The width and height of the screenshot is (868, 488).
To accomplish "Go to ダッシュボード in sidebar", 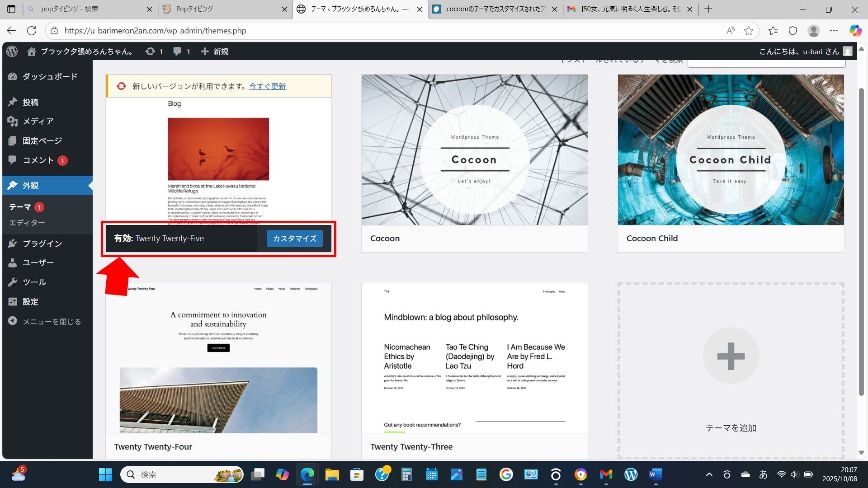I will [50, 76].
